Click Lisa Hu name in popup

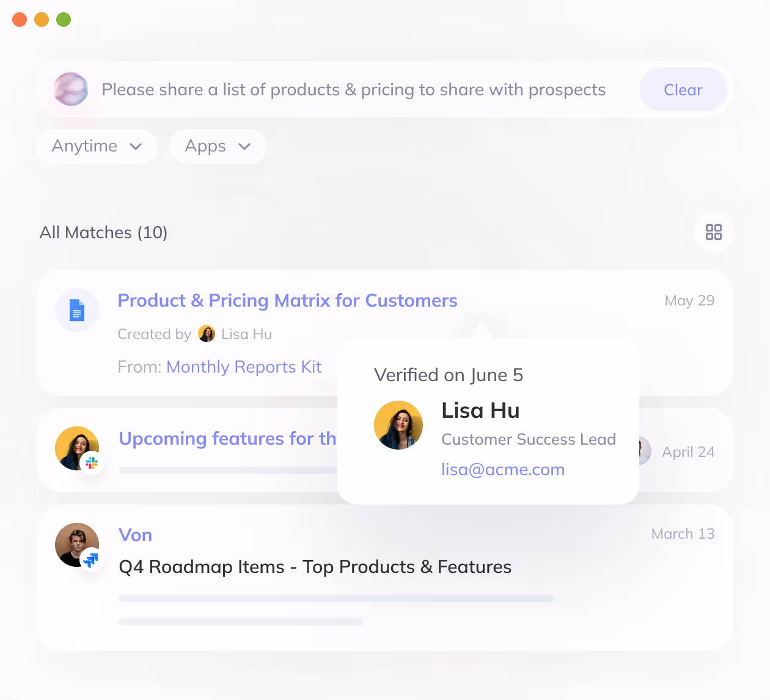[x=480, y=410]
